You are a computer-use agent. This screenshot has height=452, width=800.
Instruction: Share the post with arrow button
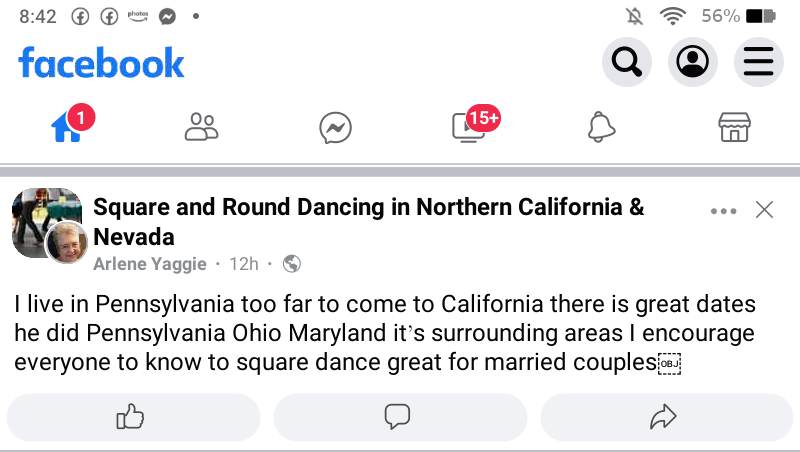[x=664, y=417]
